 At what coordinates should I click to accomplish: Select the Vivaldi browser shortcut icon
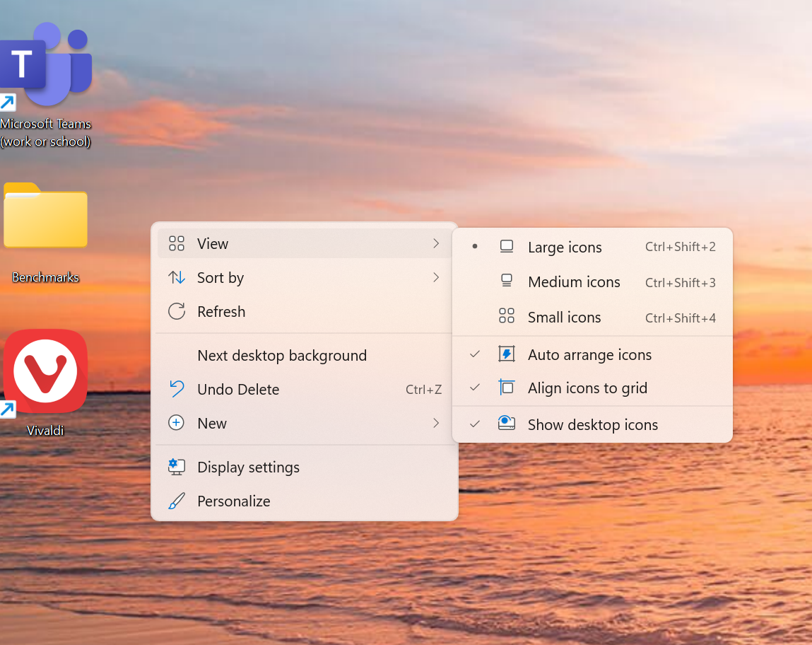(x=45, y=371)
